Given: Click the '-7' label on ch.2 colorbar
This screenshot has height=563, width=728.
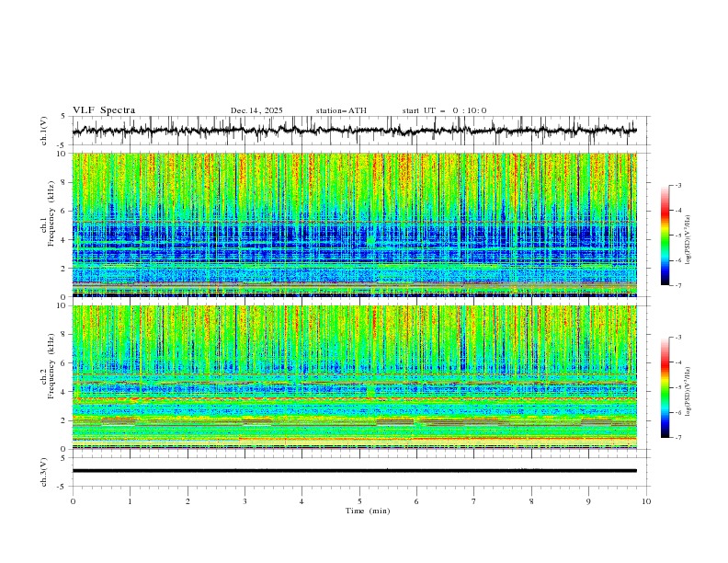Looking at the screenshot, I should point(677,437).
